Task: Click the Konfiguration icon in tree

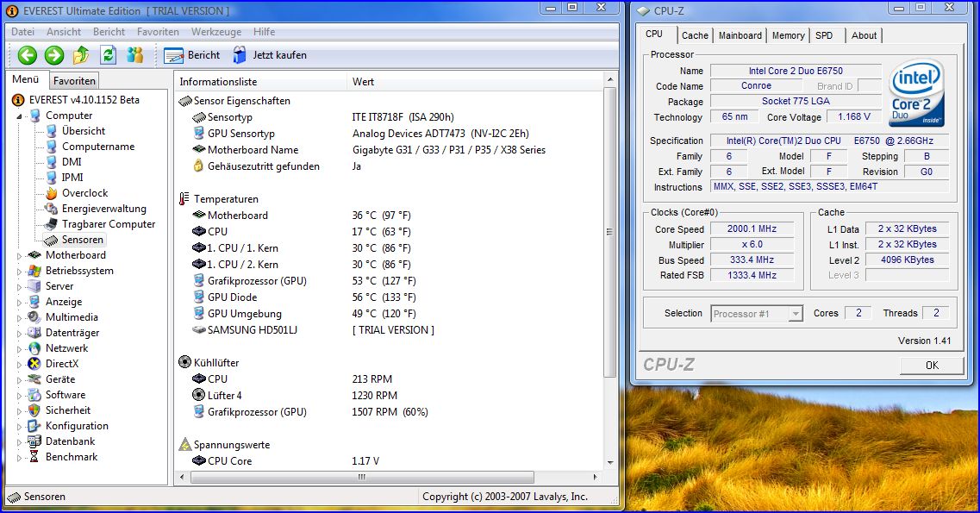Action: pyautogui.click(x=34, y=426)
